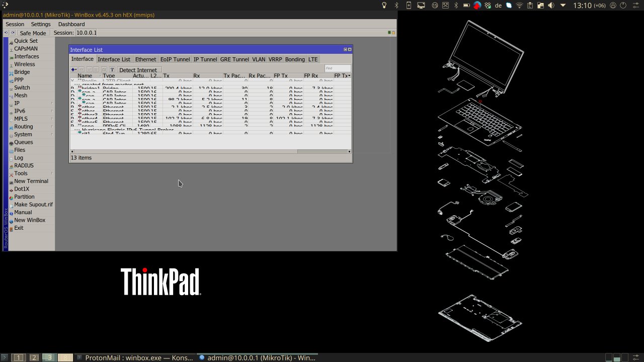Open the Bridge section icon
Image resolution: width=644 pixels, height=362 pixels.
(x=11, y=72)
